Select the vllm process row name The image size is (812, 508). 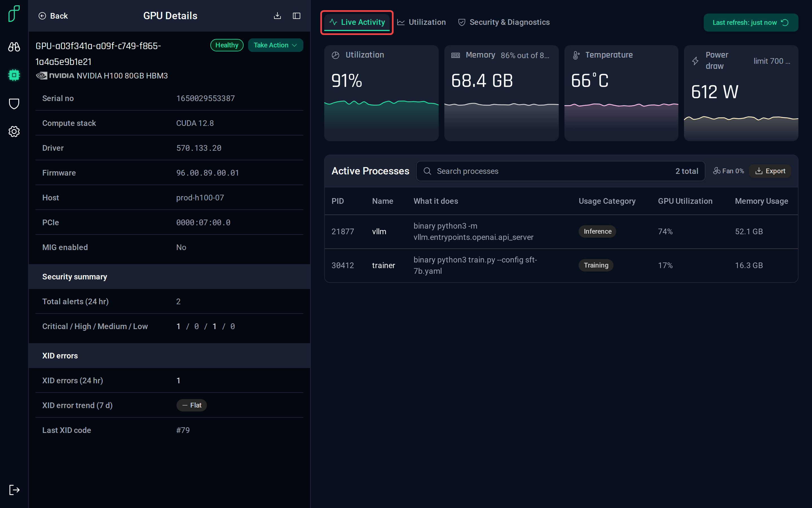pos(379,231)
